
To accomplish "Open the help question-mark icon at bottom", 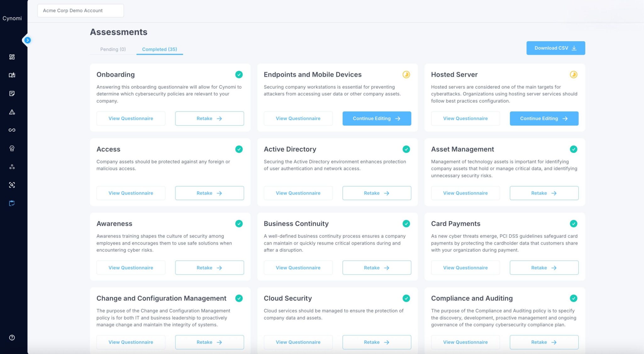I will [12, 338].
